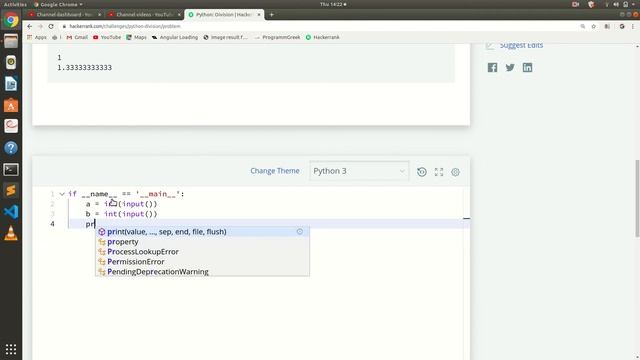Click Change Theme link
The image size is (640, 360).
(275, 171)
